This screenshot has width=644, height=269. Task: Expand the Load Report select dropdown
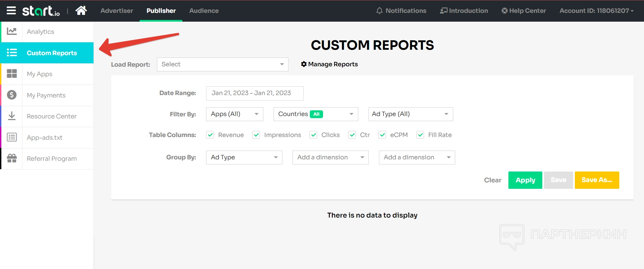point(222,64)
